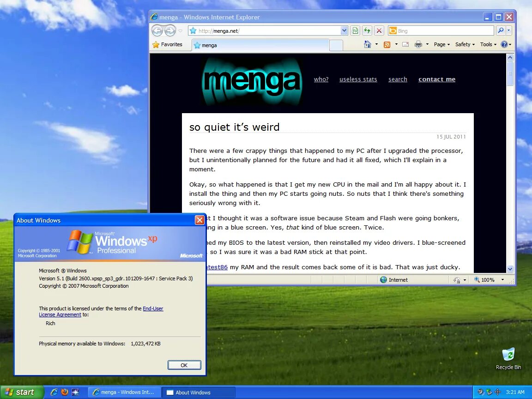
Task: Click the Home page icon
Action: coord(368,44)
